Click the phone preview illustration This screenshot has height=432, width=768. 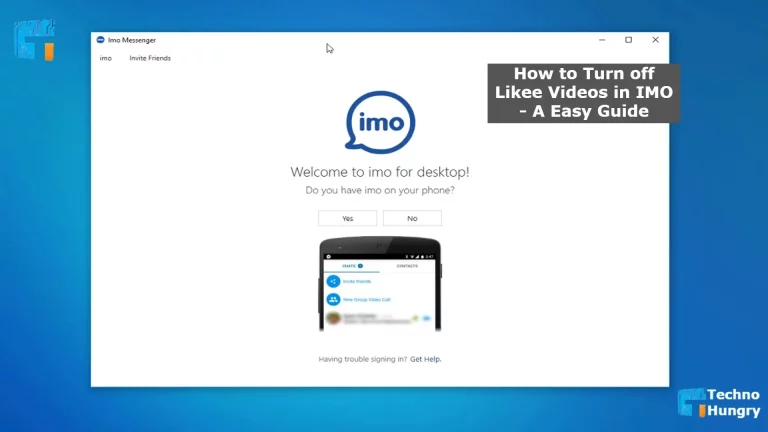coord(380,284)
